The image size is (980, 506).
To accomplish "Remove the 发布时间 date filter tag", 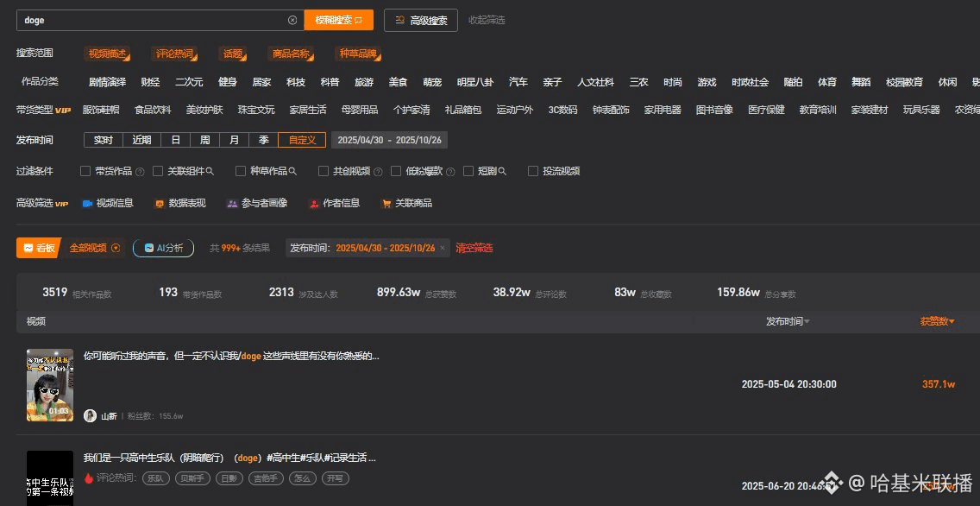I will (443, 248).
